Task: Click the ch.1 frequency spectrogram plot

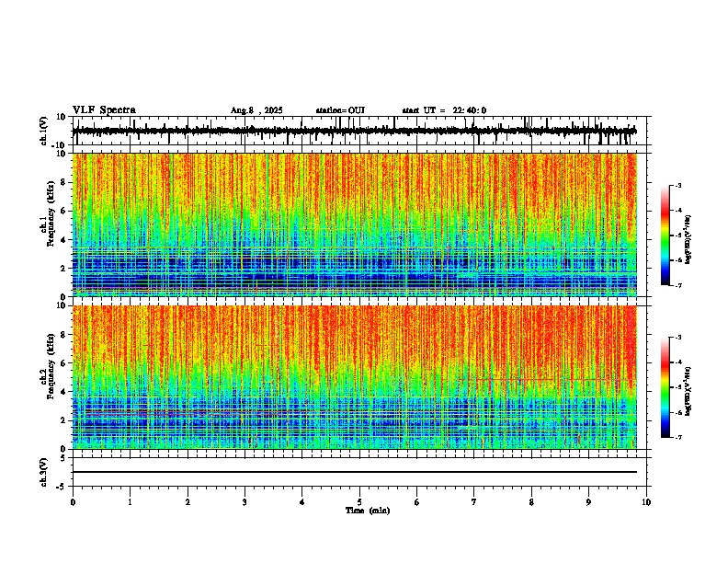Action: pos(355,224)
